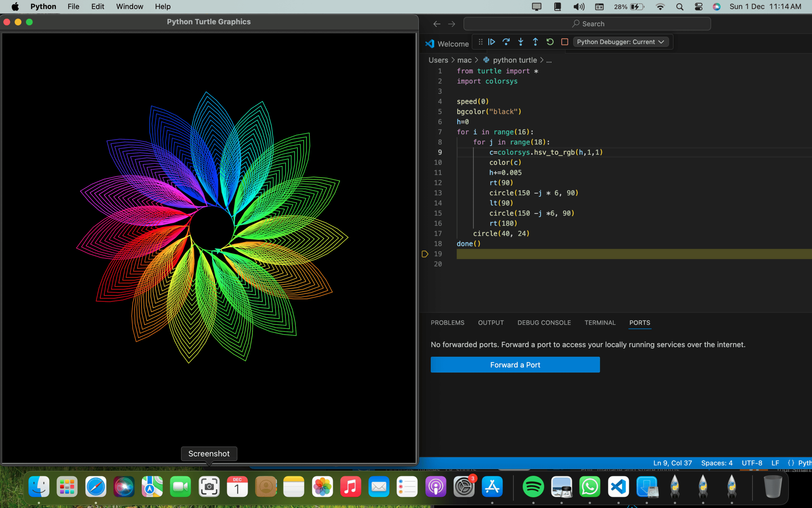
Task: Open Visual Studio Code in the dock
Action: (x=618, y=487)
